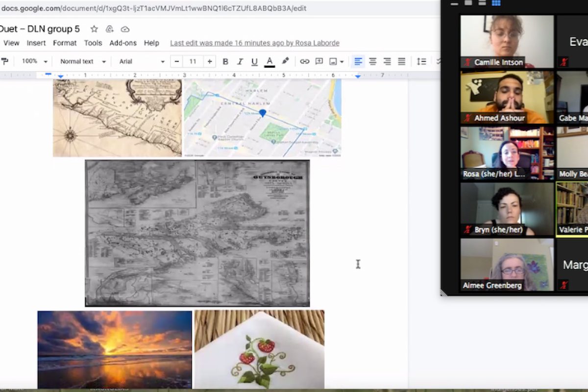
Task: Open the Tools menu
Action: coord(93,43)
